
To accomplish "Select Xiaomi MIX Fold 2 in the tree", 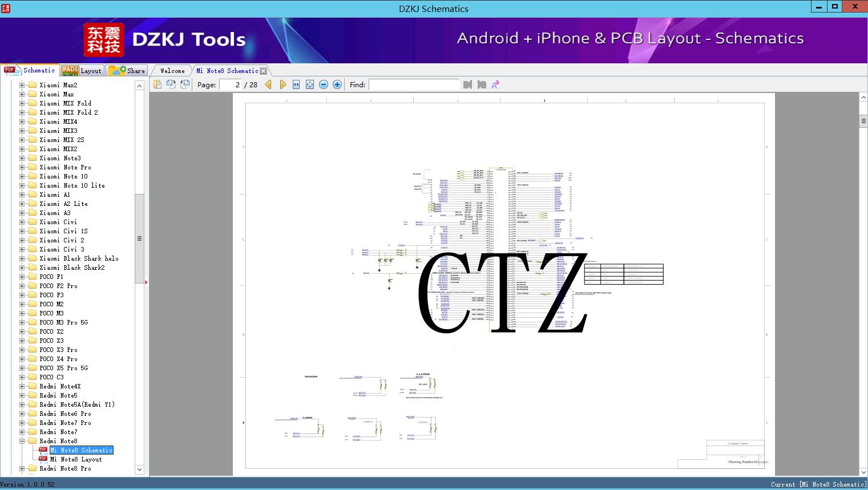I will tap(68, 112).
